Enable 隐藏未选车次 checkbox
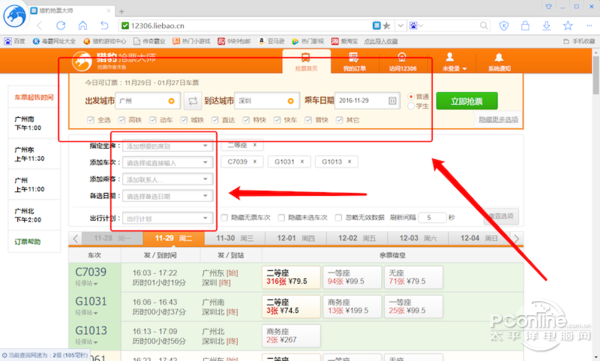 click(x=281, y=217)
